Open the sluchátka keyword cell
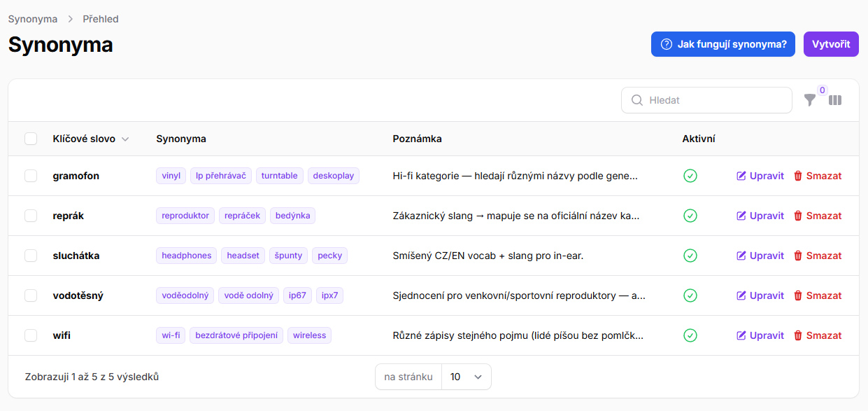Image resolution: width=868 pixels, height=411 pixels. click(76, 256)
